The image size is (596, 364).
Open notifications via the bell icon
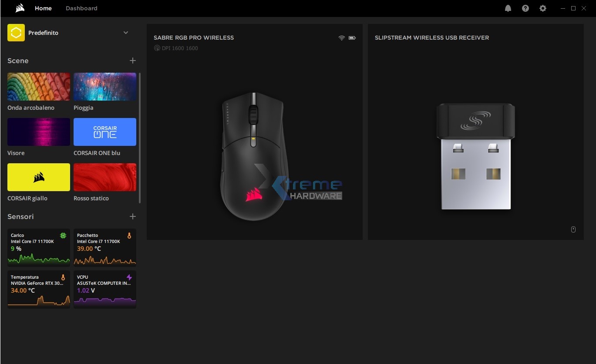(x=508, y=8)
